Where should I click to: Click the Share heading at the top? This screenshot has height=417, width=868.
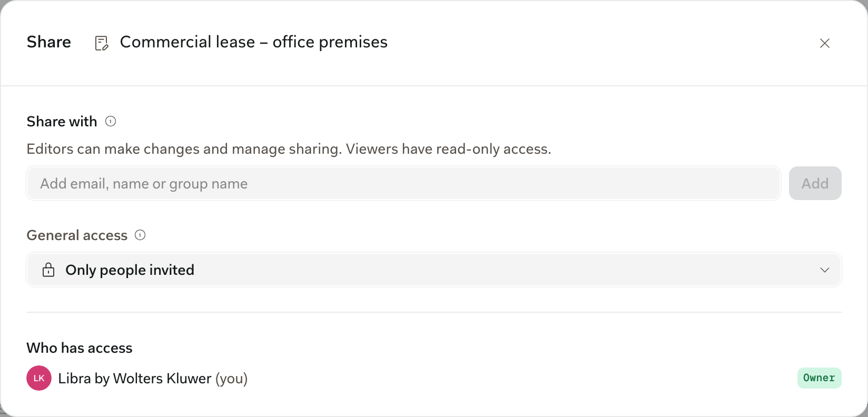point(49,42)
